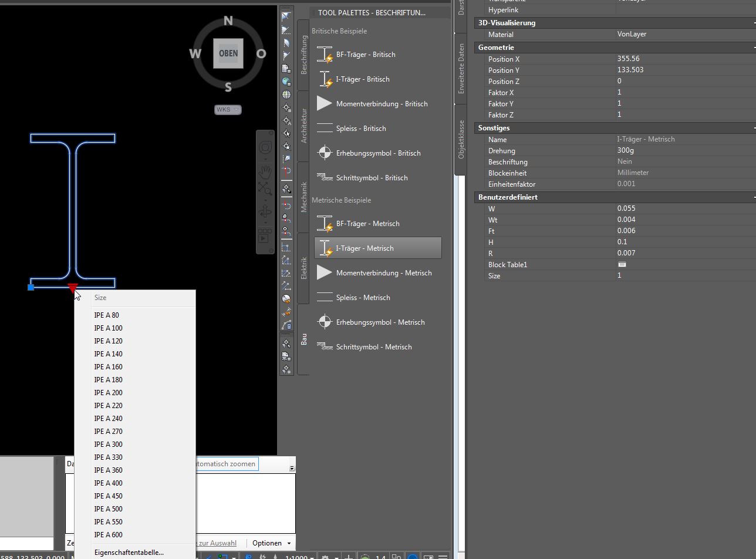The width and height of the screenshot is (756, 559).
Task: Click the 'automatisch zoomen' text field
Action: coord(227,464)
